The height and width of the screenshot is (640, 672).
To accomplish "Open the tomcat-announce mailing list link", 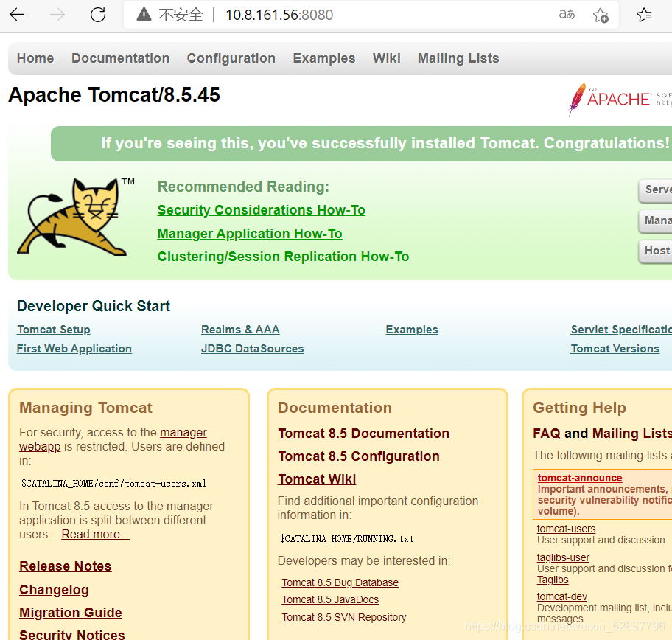I will pyautogui.click(x=580, y=478).
